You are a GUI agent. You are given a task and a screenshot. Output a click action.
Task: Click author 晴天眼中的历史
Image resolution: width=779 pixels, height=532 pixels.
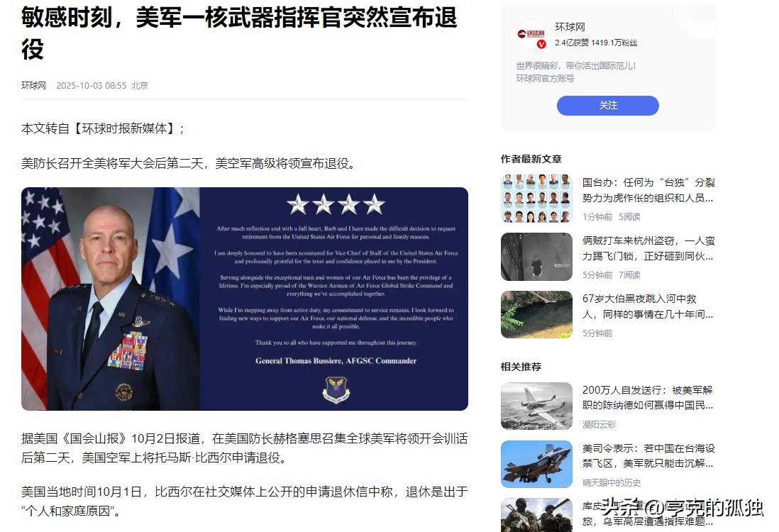click(611, 482)
